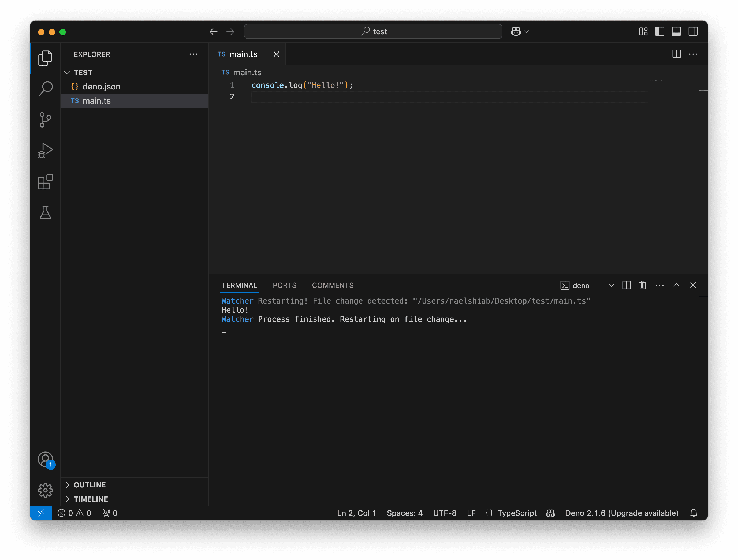Expand the TIMELINE section

pyautogui.click(x=135, y=499)
